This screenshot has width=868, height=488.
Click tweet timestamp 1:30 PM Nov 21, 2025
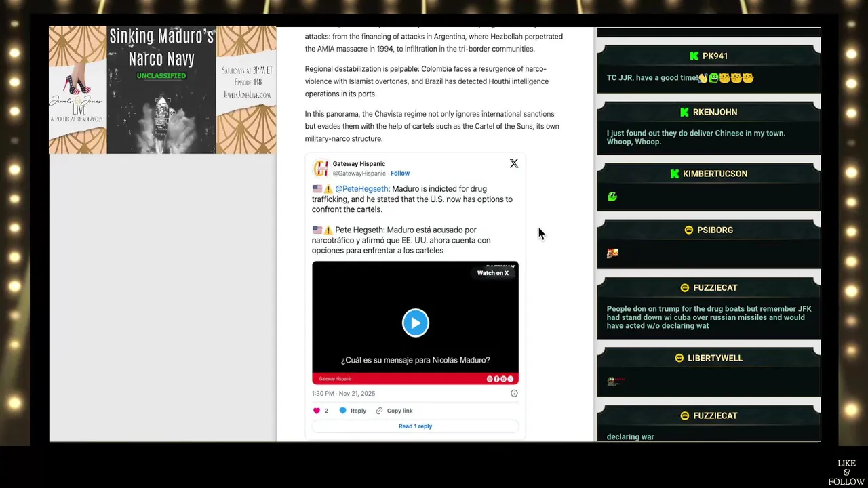pyautogui.click(x=343, y=394)
